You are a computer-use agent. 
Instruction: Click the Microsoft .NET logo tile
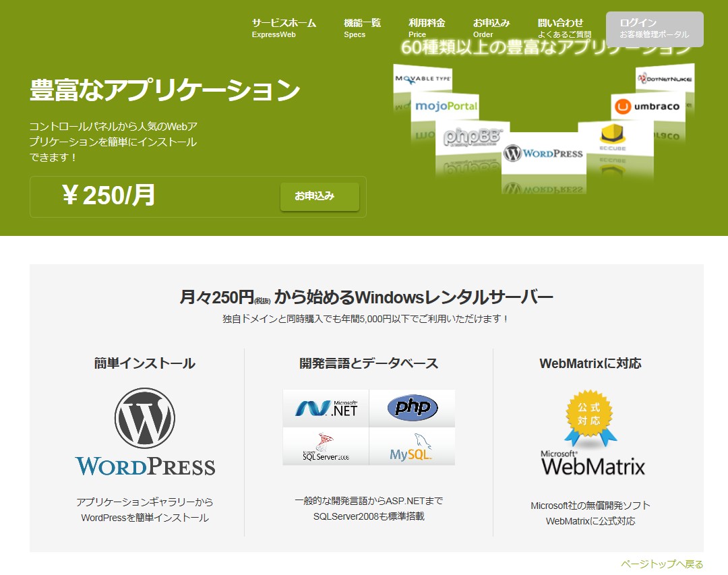coord(326,408)
